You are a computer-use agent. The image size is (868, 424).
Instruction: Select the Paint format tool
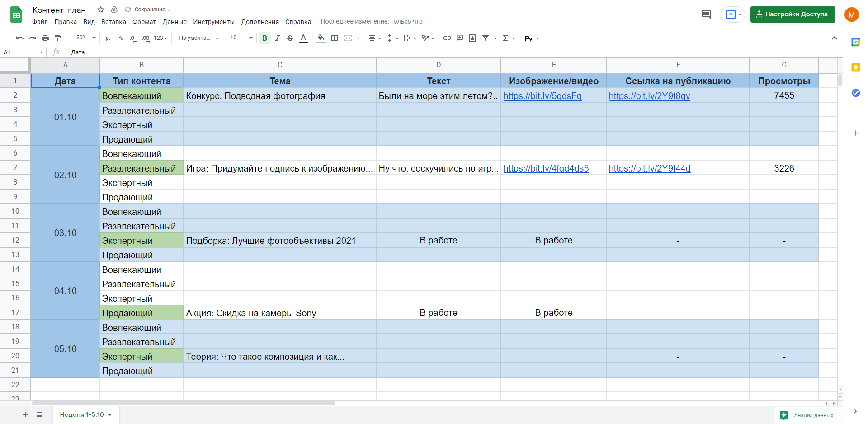tap(58, 38)
